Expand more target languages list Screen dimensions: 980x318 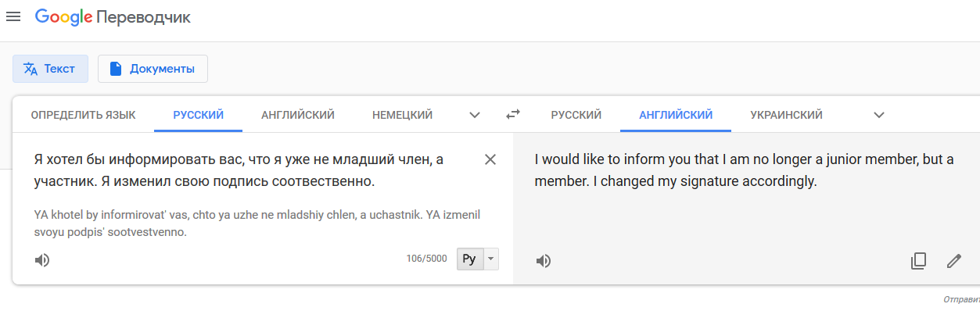pos(879,115)
